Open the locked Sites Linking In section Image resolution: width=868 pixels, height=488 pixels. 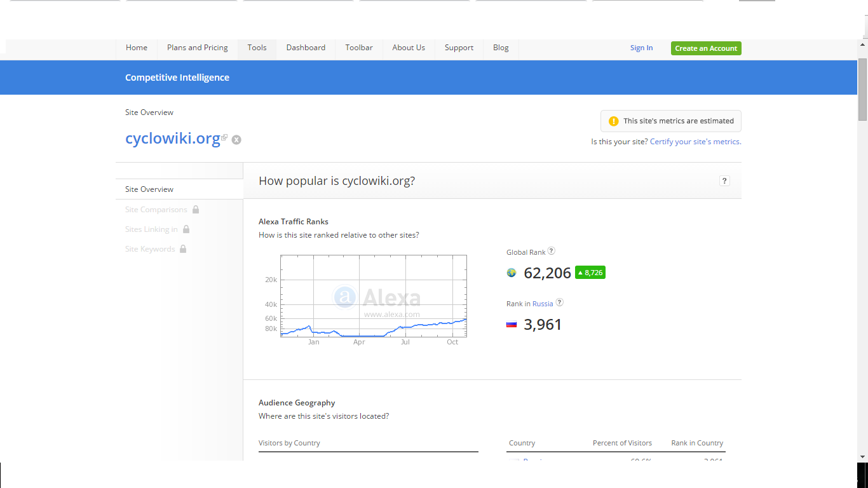pyautogui.click(x=151, y=229)
